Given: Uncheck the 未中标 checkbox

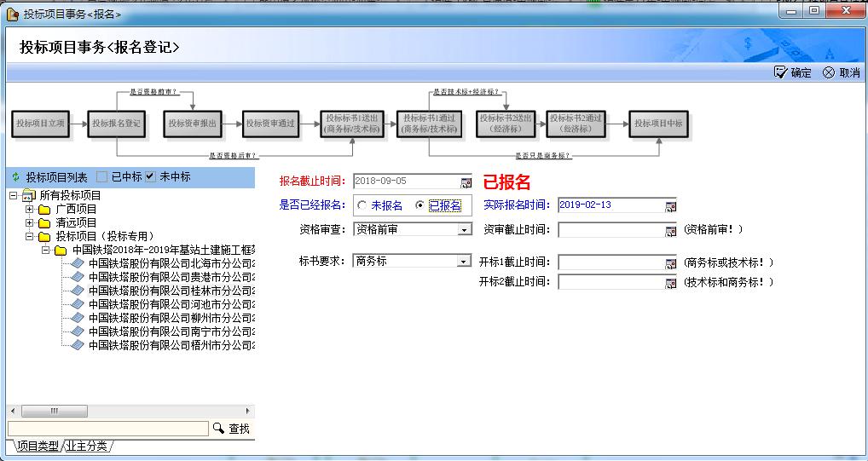Looking at the screenshot, I should coord(150,177).
